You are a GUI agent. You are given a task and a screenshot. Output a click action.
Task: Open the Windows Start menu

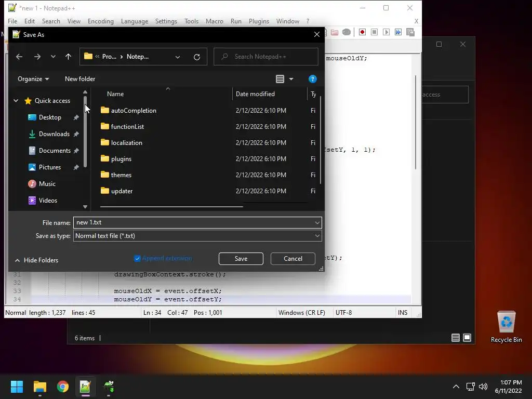pos(17,387)
